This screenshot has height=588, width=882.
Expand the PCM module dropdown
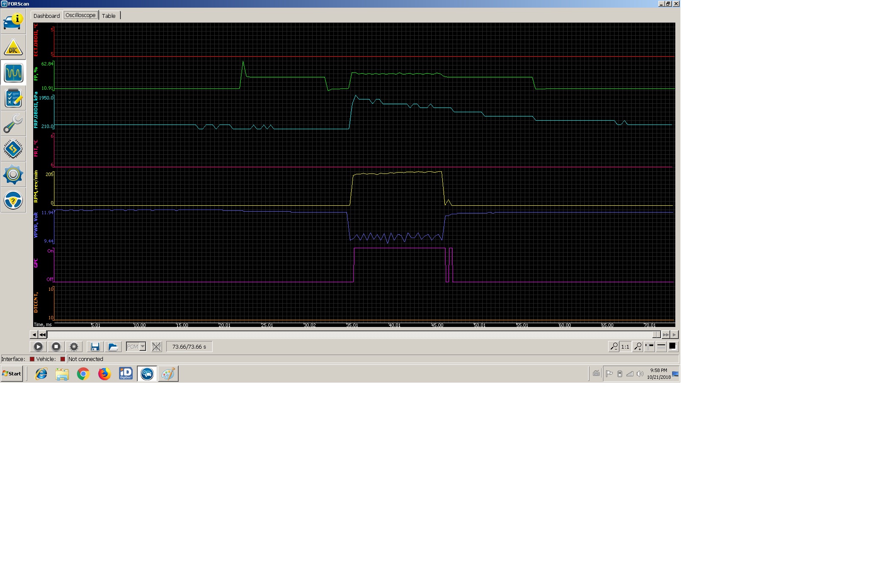point(142,347)
